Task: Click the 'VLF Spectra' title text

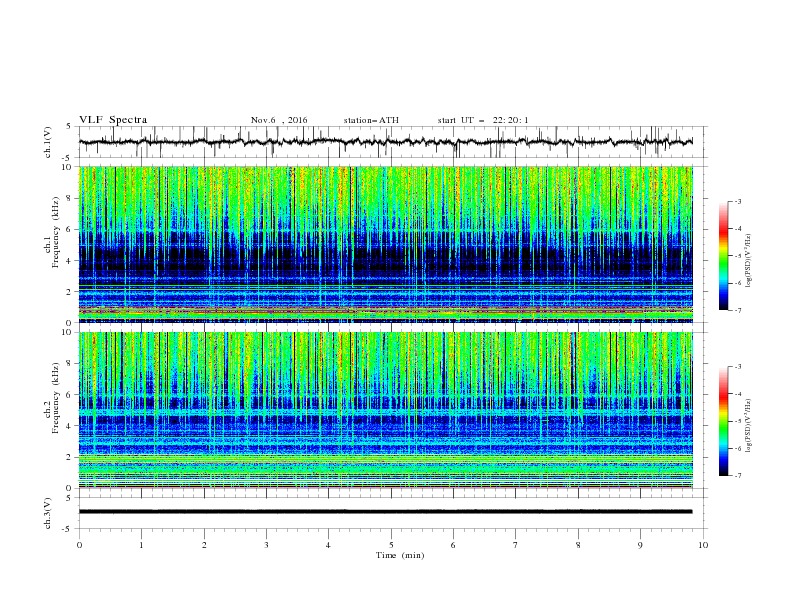Action: (x=113, y=120)
